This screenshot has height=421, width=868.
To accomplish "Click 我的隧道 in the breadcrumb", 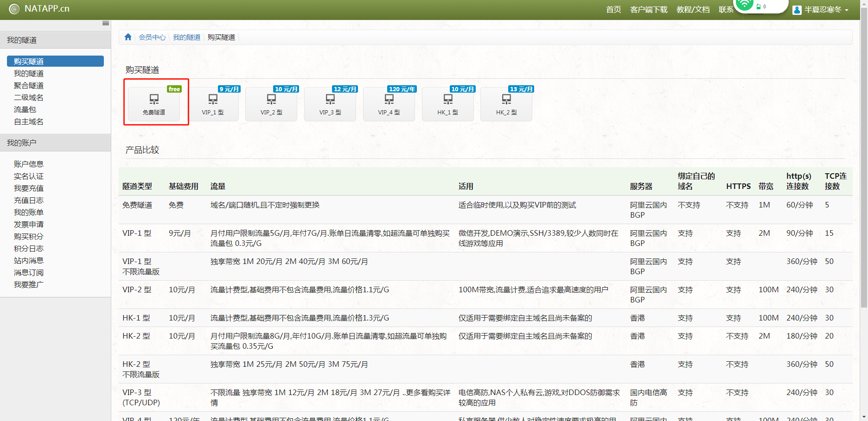I will [187, 37].
